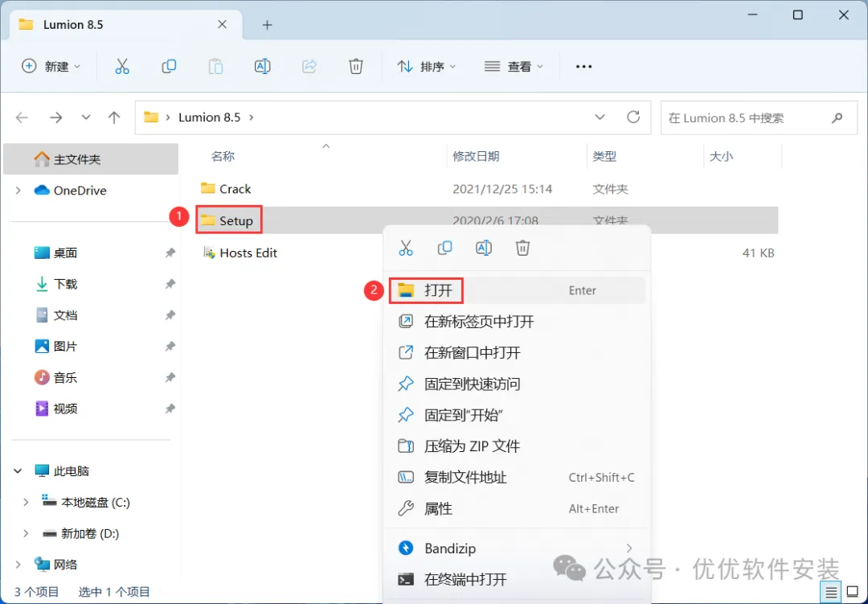Go forward with the right arrow
868x604 pixels.
tap(56, 117)
